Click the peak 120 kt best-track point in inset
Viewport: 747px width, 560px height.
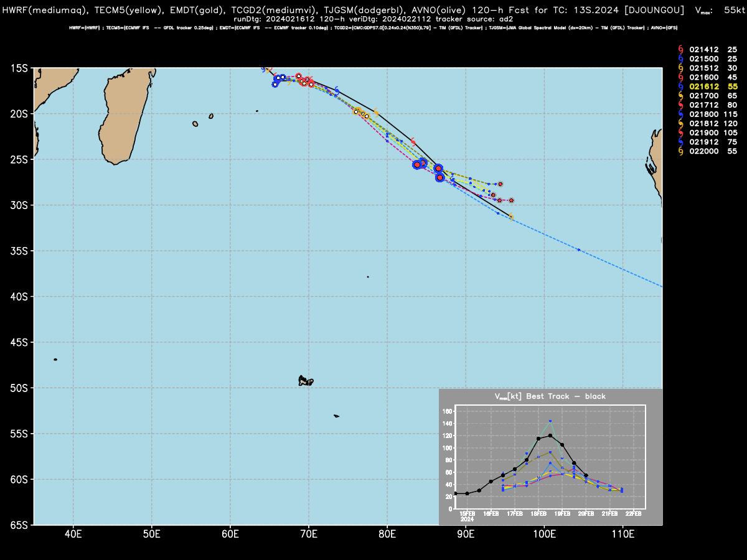point(550,436)
